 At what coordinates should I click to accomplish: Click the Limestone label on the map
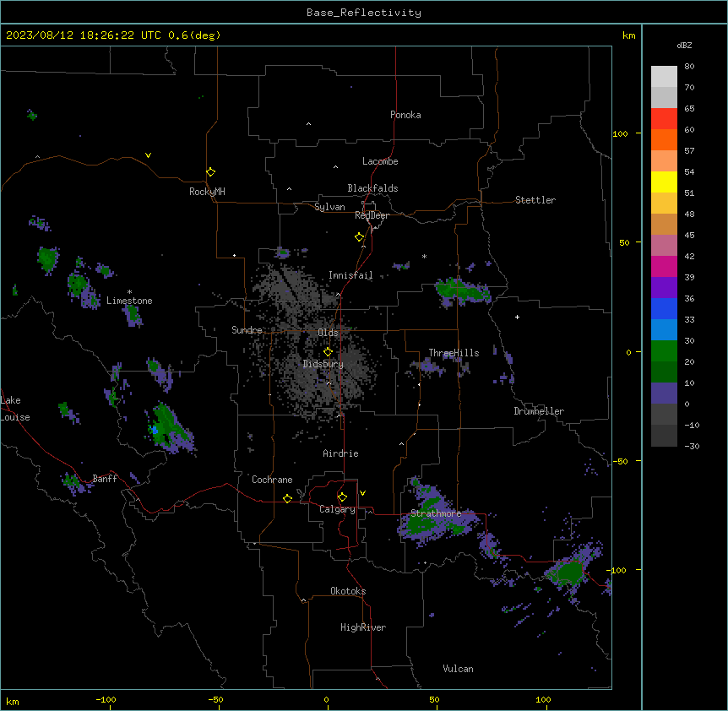click(129, 301)
